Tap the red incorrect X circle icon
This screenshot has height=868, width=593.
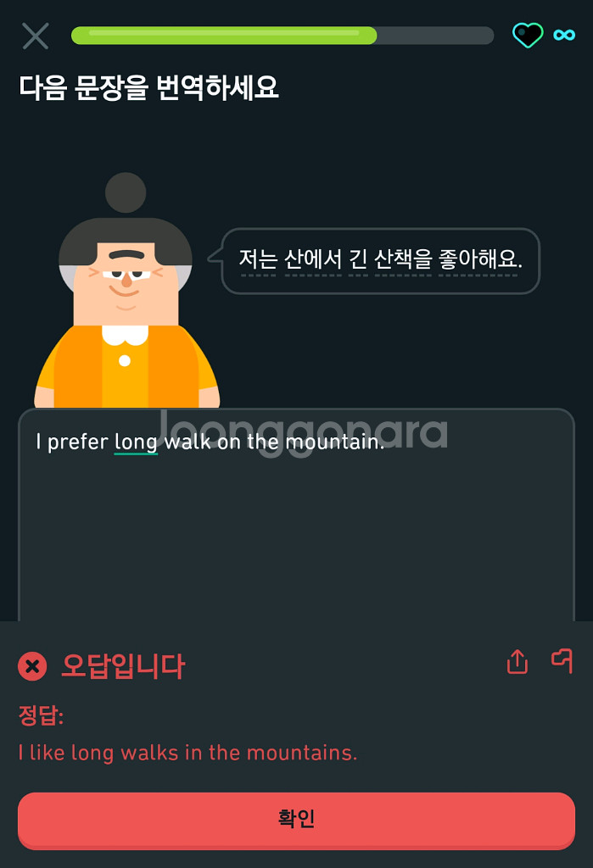pyautogui.click(x=32, y=666)
